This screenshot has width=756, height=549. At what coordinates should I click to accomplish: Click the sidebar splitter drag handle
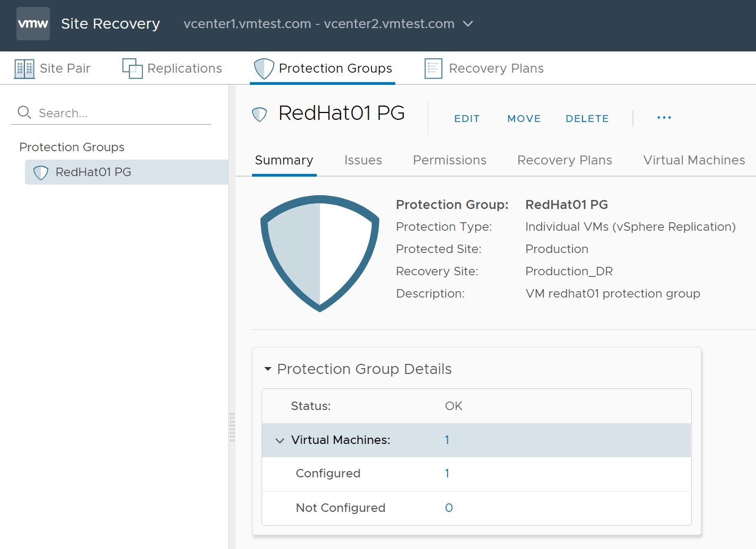[x=232, y=428]
